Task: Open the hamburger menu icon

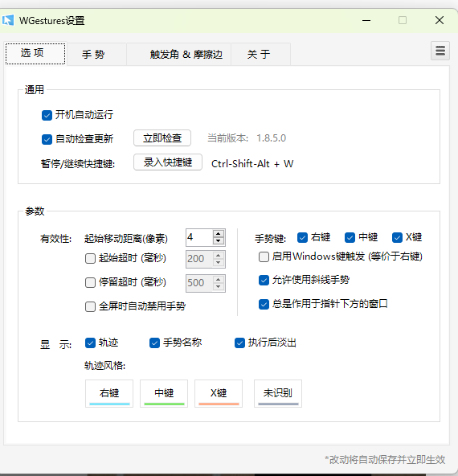Action: [x=440, y=51]
